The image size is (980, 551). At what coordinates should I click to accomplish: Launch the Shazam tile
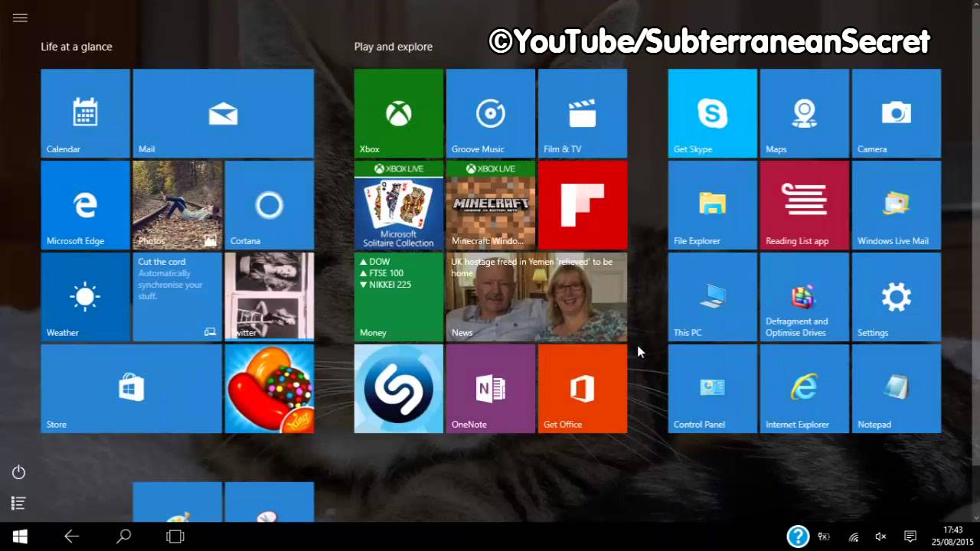pos(398,389)
